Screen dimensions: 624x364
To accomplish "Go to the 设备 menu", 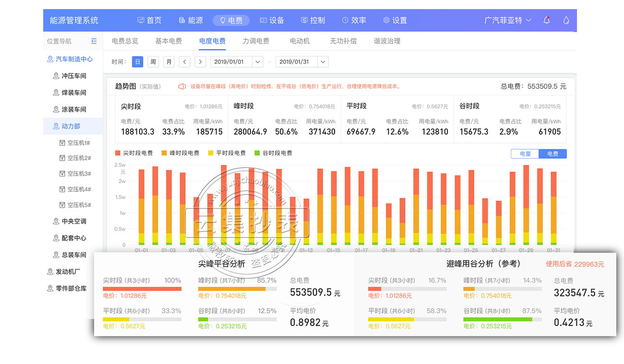I will point(272,20).
